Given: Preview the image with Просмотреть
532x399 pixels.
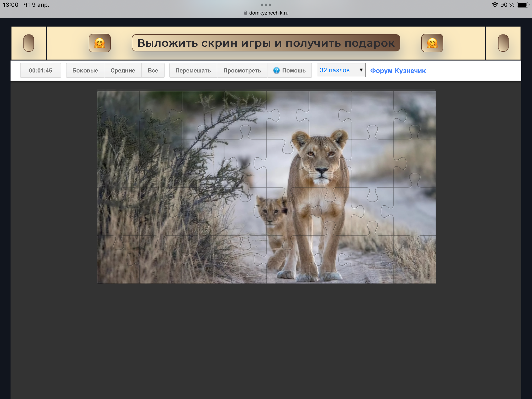Looking at the screenshot, I should coord(242,71).
